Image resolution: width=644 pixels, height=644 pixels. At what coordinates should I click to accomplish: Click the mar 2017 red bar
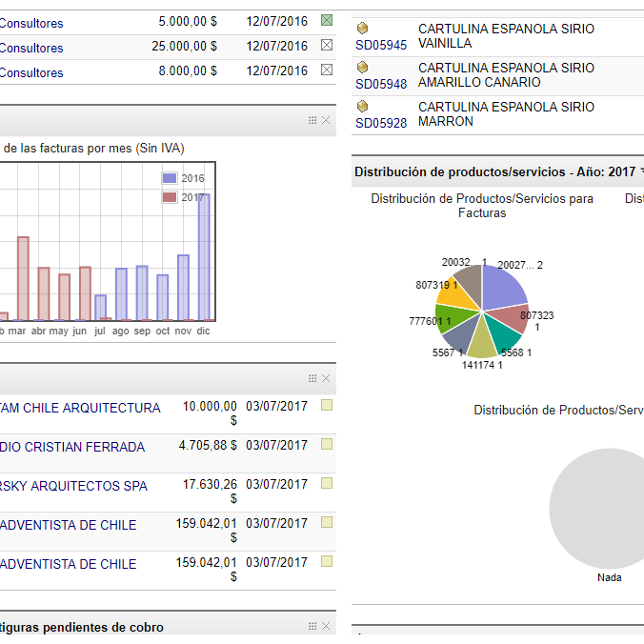(23, 278)
